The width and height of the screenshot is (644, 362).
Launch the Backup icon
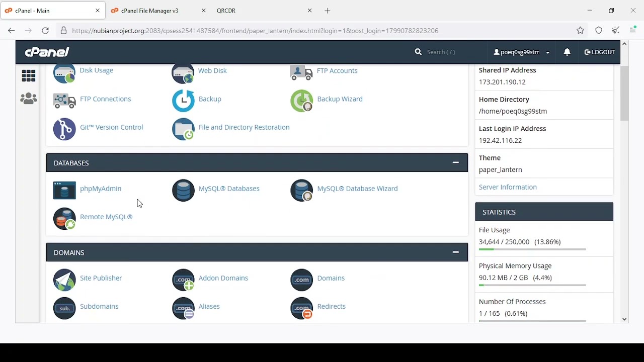[x=183, y=101]
